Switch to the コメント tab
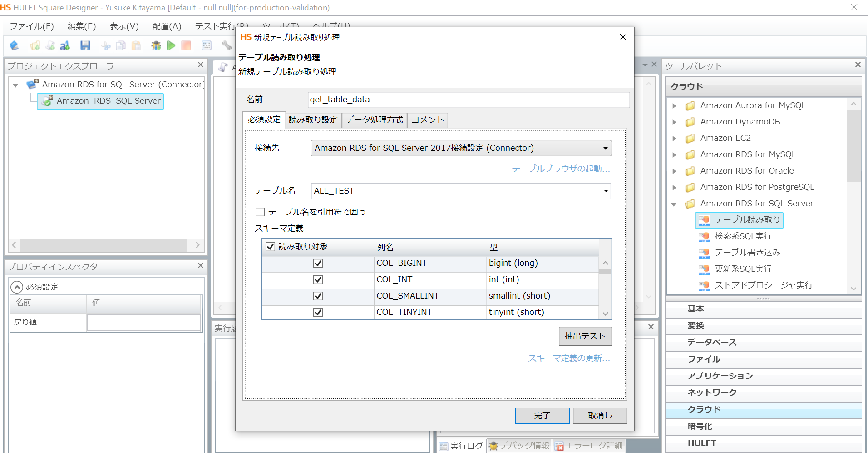Image resolution: width=868 pixels, height=453 pixels. pyautogui.click(x=427, y=120)
